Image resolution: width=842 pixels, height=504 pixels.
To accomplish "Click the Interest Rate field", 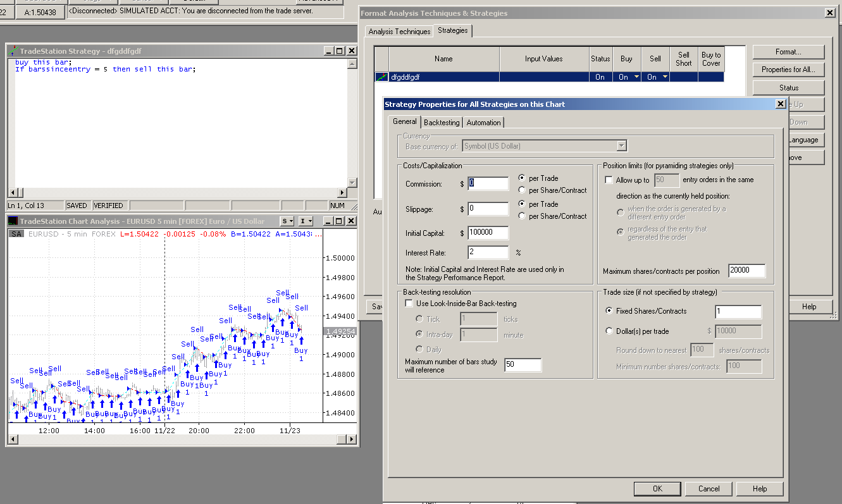I will (x=488, y=253).
